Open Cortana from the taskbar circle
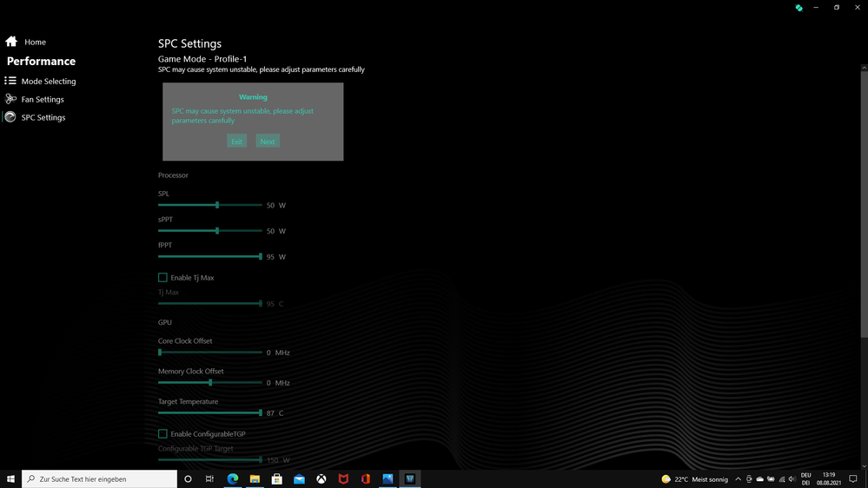The height and width of the screenshot is (488, 868). coord(188,479)
